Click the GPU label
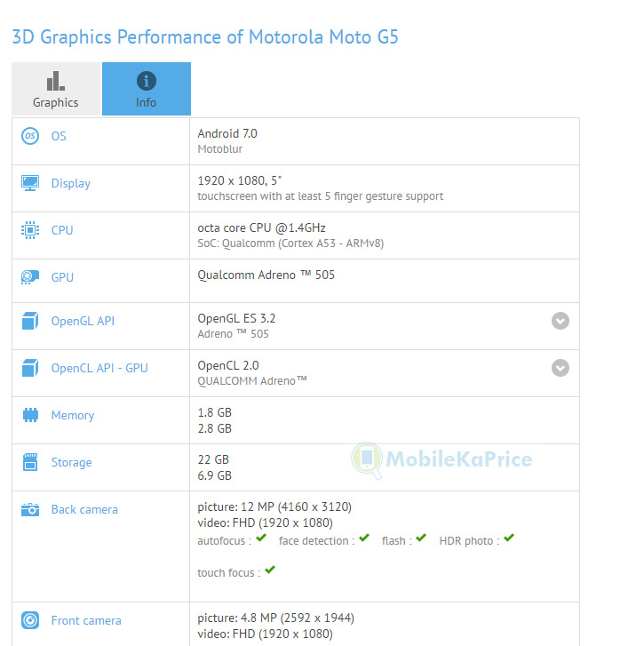The image size is (644, 646). [x=62, y=277]
